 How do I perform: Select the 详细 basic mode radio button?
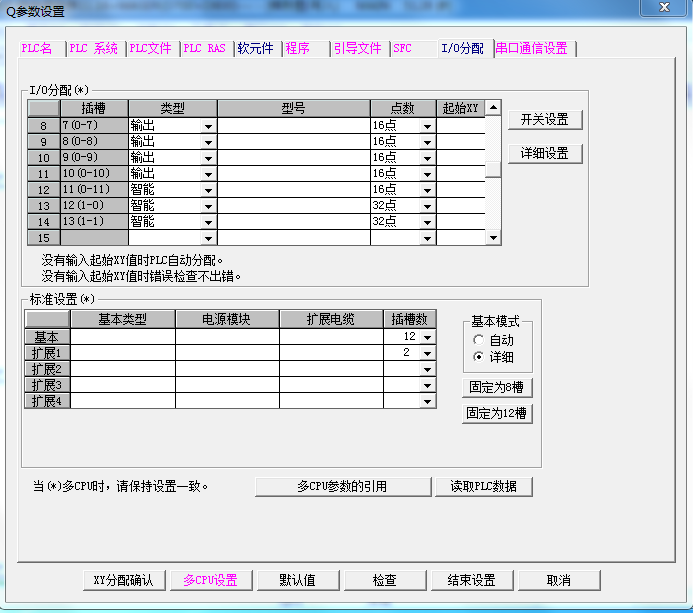[x=479, y=357]
